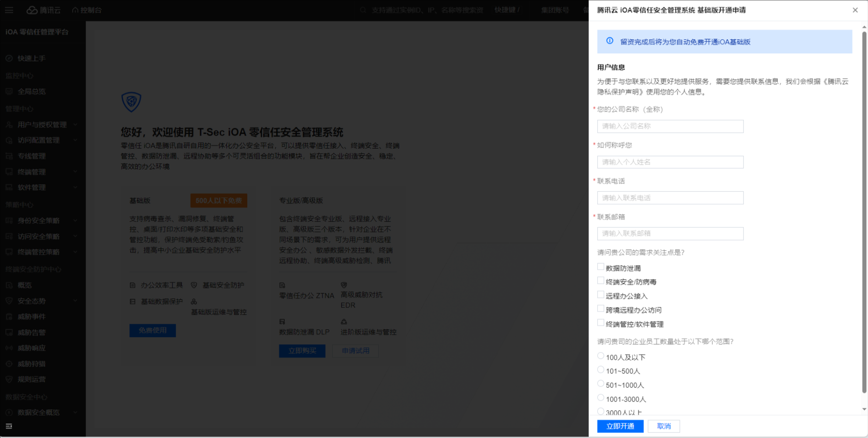
Task: Expand the 访问安全策略 sidebar chevron
Action: [75, 236]
